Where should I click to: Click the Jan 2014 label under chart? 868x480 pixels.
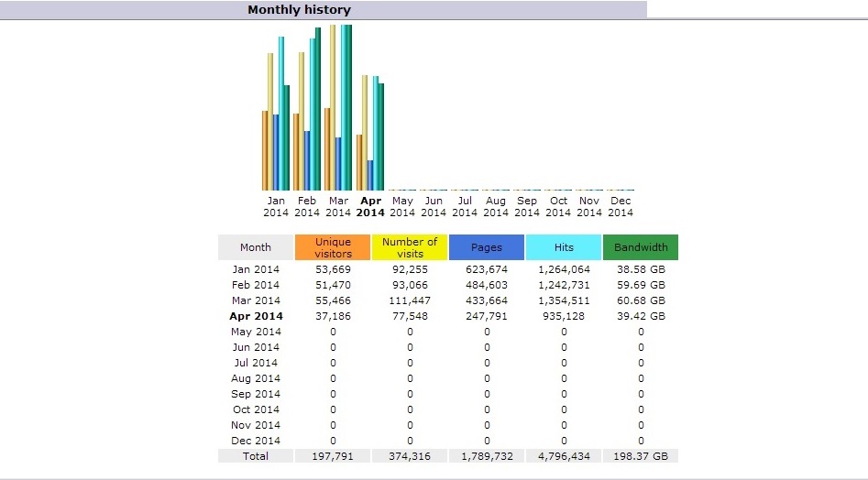[x=276, y=206]
